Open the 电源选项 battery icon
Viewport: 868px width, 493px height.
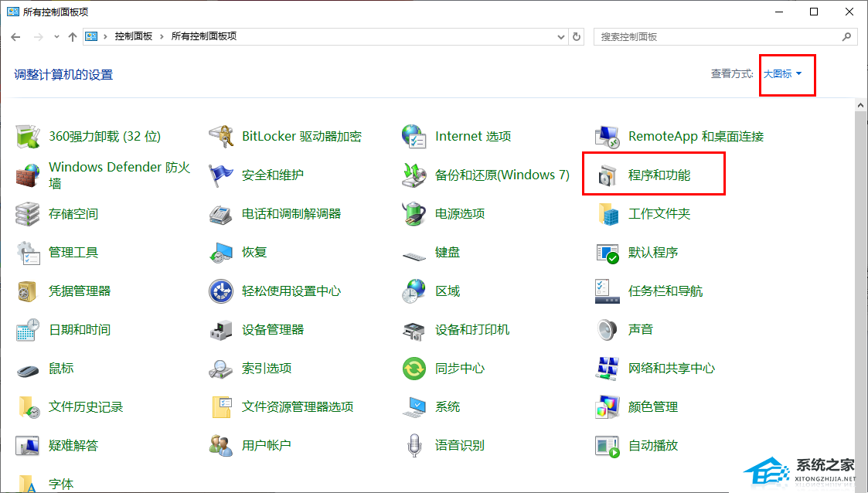pos(414,213)
